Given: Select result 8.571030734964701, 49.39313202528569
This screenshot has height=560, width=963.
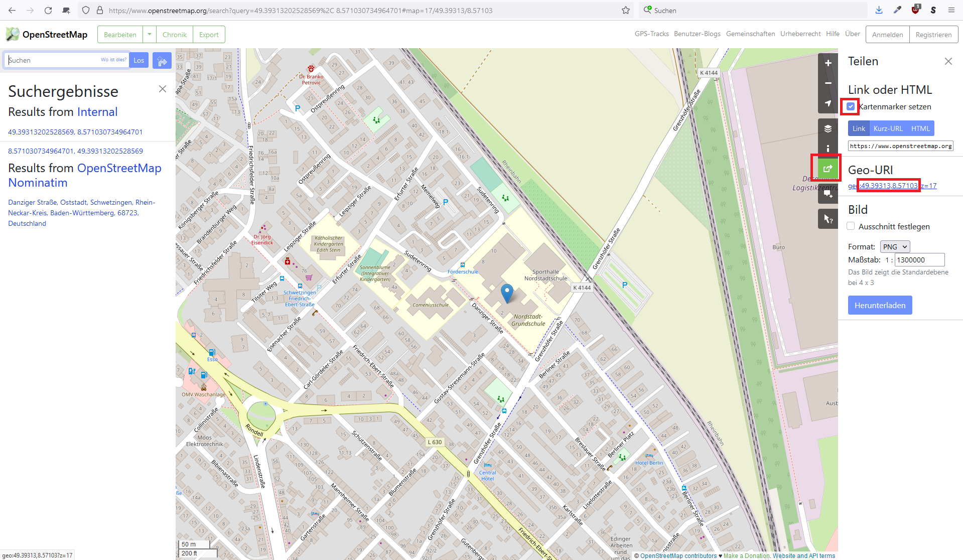Looking at the screenshot, I should (x=75, y=151).
